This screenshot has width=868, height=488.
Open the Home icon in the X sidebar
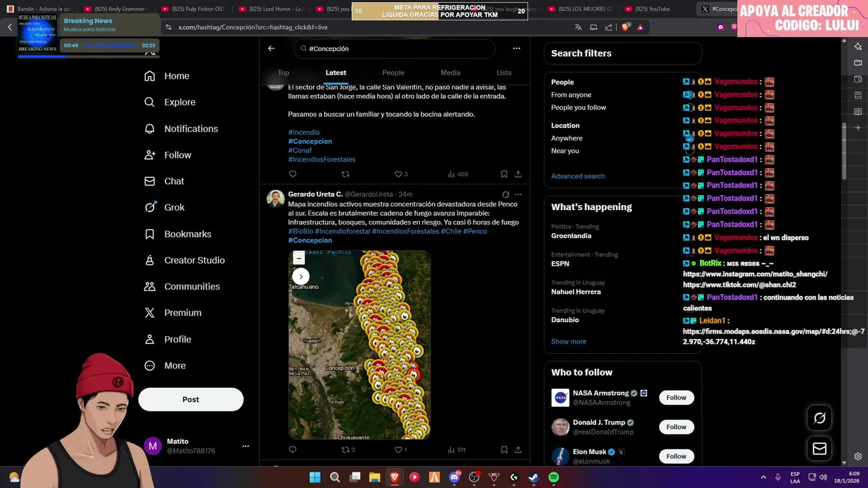tap(150, 76)
